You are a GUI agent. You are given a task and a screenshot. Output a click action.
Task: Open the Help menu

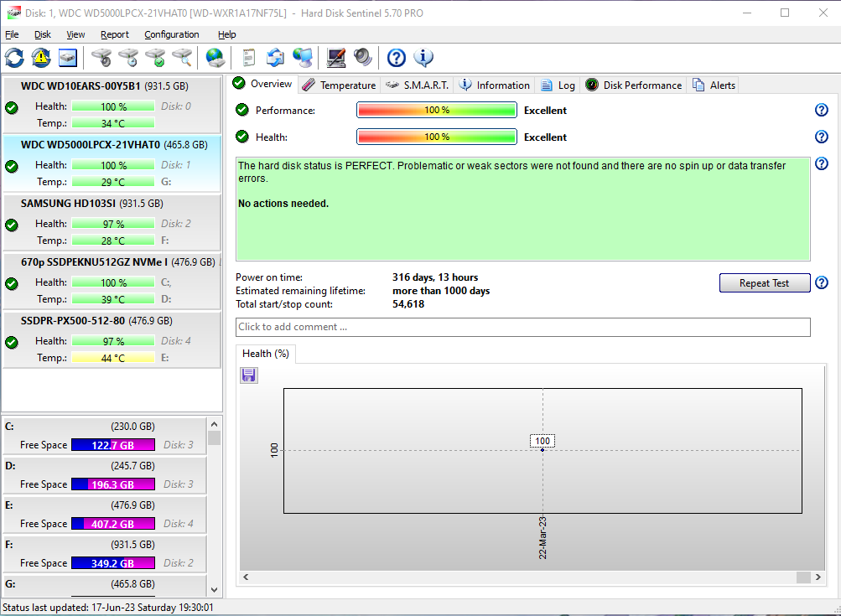tap(227, 34)
